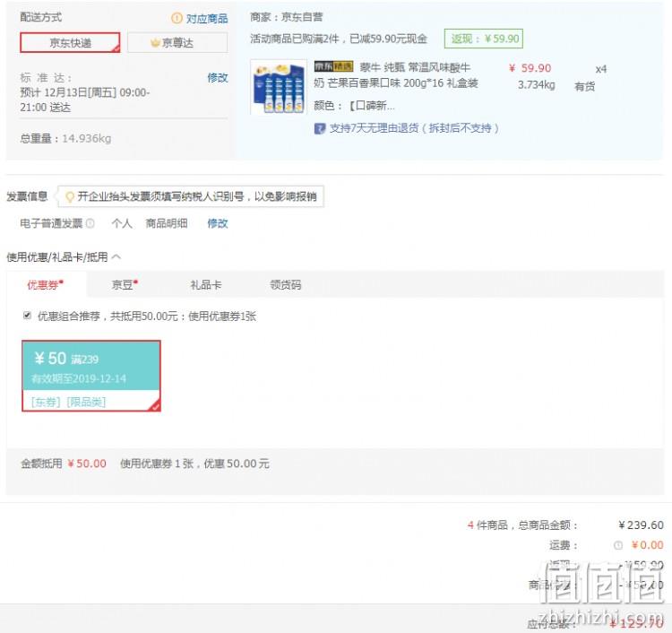Click the shipping fee info icon
The image size is (672, 633).
tap(618, 545)
